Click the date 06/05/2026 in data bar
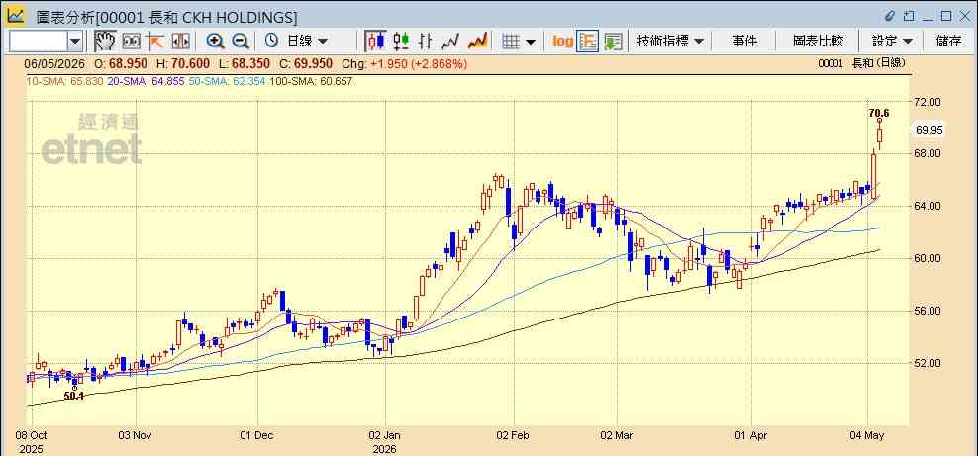The width and height of the screenshot is (980, 456). pos(55,63)
